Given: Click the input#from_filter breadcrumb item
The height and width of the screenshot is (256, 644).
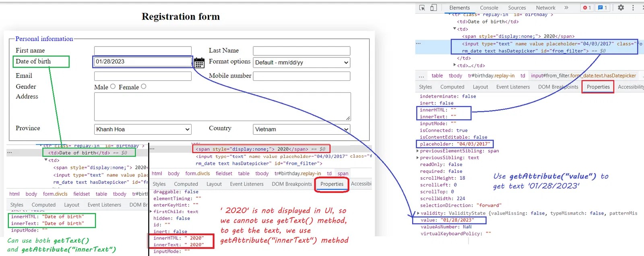Looking at the screenshot, I should click(x=583, y=76).
